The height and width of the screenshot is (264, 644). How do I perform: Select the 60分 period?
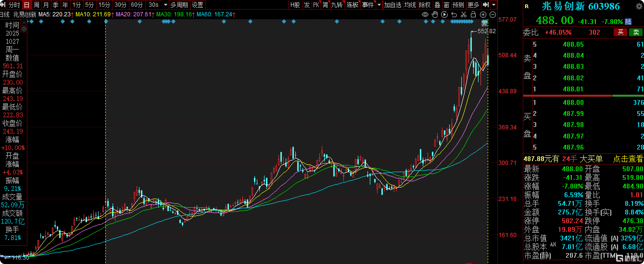[137, 5]
